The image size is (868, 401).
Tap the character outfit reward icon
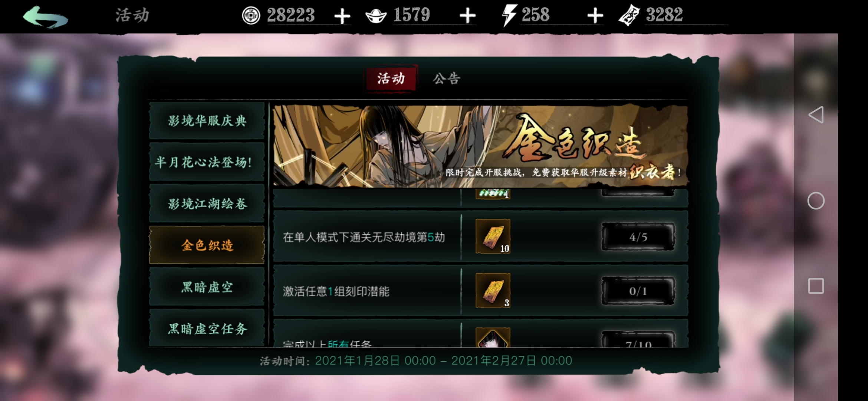[x=493, y=337]
